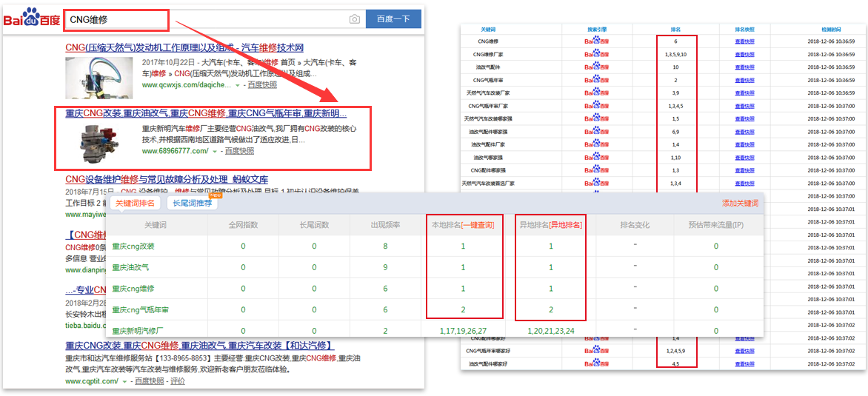Viewport: 868px width, 396px height.
Task: Open 查看快照 for the 油改气配件哪家好 row
Action: click(x=744, y=364)
